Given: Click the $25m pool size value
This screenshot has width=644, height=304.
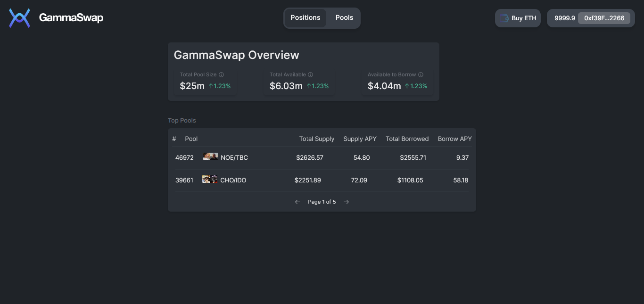Looking at the screenshot, I should (x=192, y=86).
